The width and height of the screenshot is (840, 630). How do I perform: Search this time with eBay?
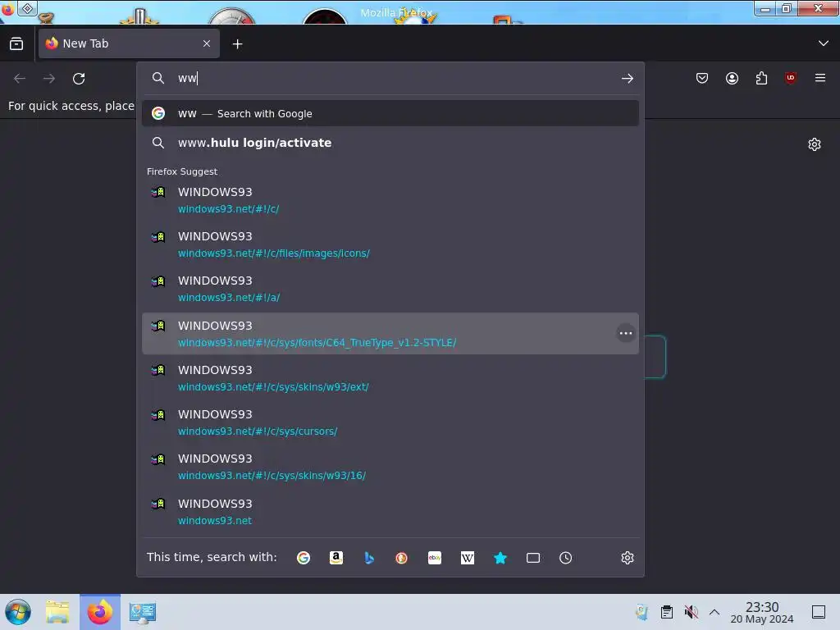tap(435, 558)
